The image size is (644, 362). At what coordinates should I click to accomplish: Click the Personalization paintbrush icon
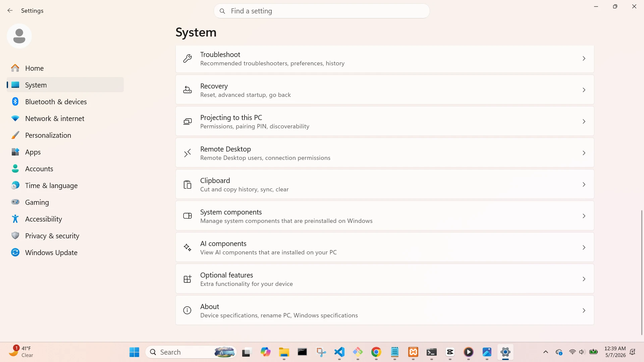tap(15, 135)
